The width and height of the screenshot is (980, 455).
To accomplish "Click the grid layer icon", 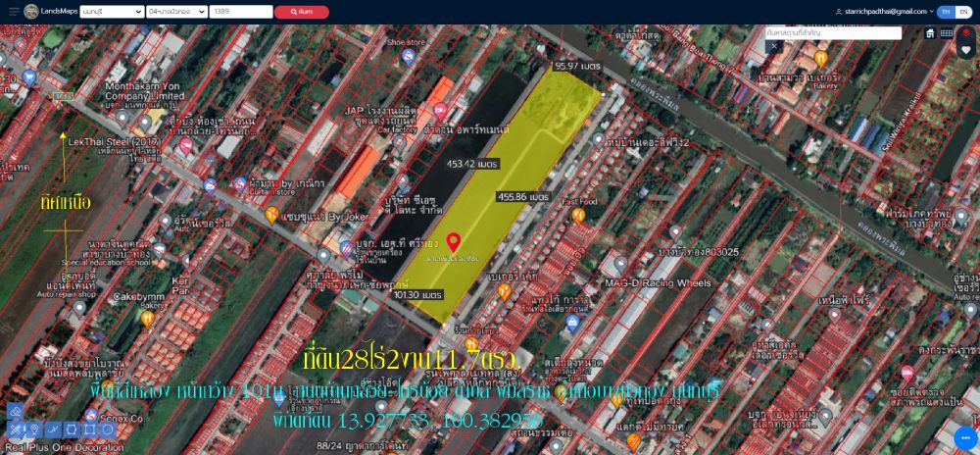I will (947, 33).
